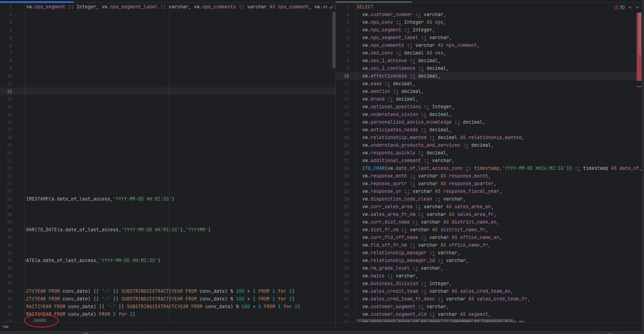Click 'AS nps_comment' alias in right editor
644x334 pixels.
pos(457,45)
